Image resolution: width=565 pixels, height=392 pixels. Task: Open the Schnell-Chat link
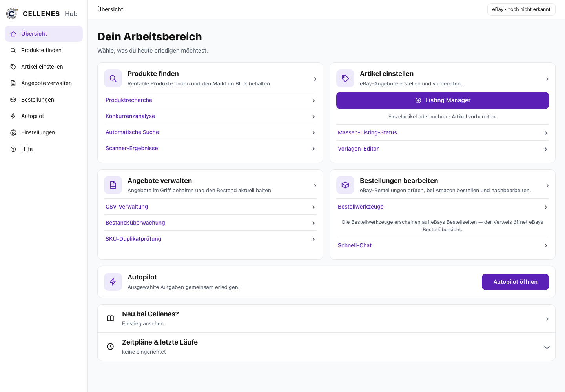tap(443, 245)
